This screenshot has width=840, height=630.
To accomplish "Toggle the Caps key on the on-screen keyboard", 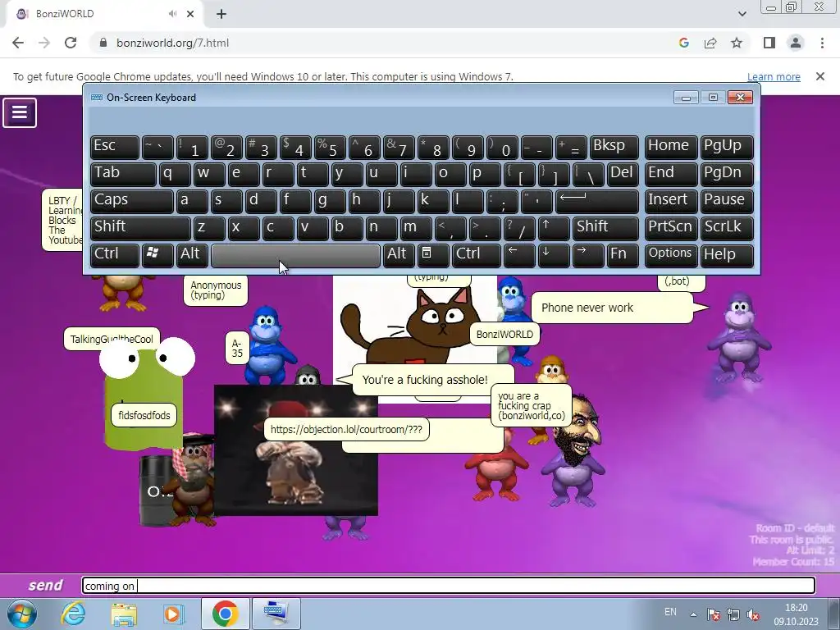I will tap(132, 200).
